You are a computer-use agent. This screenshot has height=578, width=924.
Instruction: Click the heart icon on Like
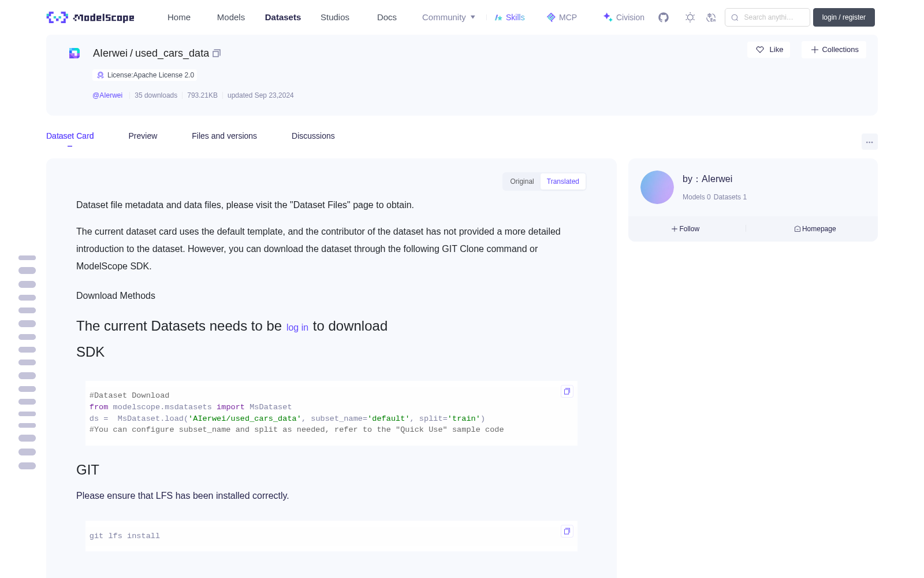click(x=760, y=50)
